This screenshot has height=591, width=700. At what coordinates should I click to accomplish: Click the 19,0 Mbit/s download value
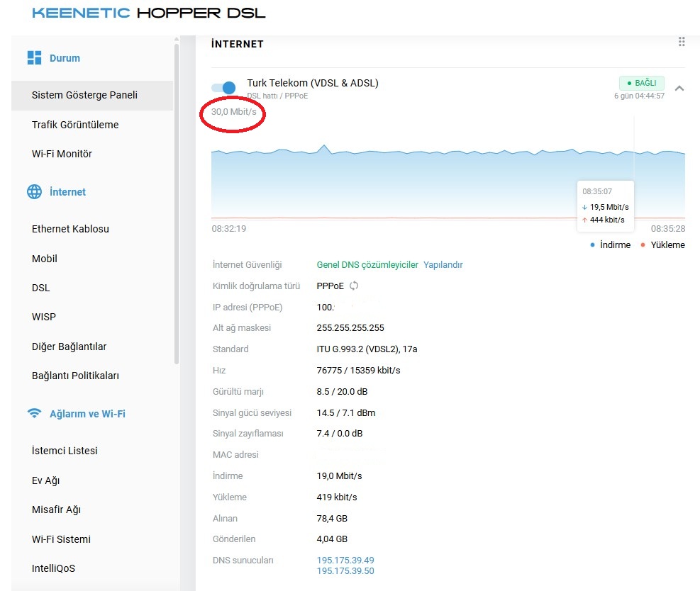339,476
